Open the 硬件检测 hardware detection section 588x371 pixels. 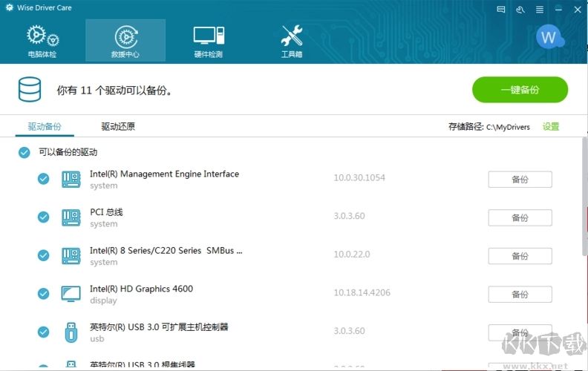pos(209,42)
